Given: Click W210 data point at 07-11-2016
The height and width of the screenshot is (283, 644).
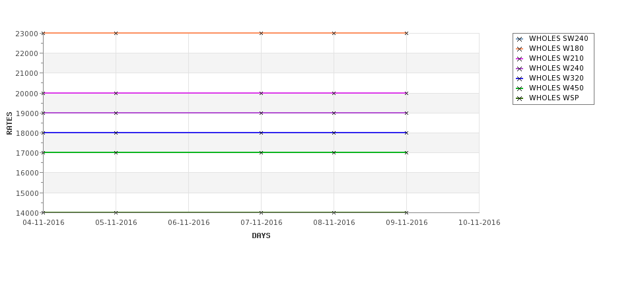Looking at the screenshot, I should 261,93.
